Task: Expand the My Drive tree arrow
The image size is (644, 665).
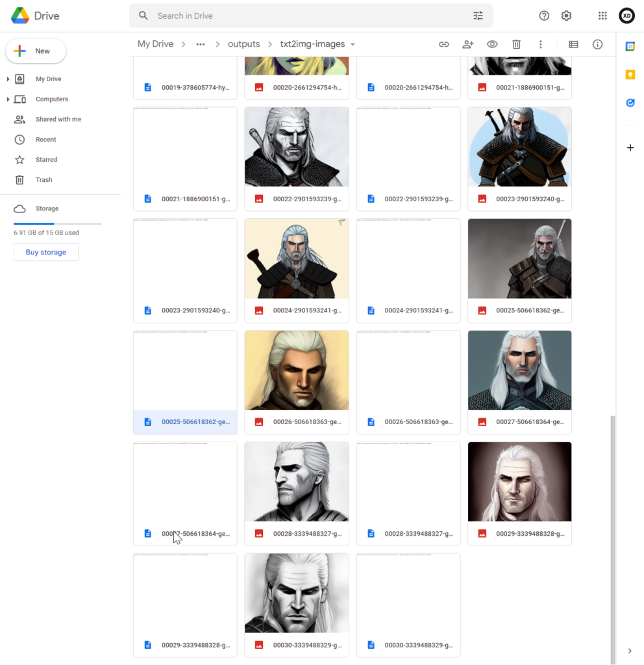Action: (8, 79)
